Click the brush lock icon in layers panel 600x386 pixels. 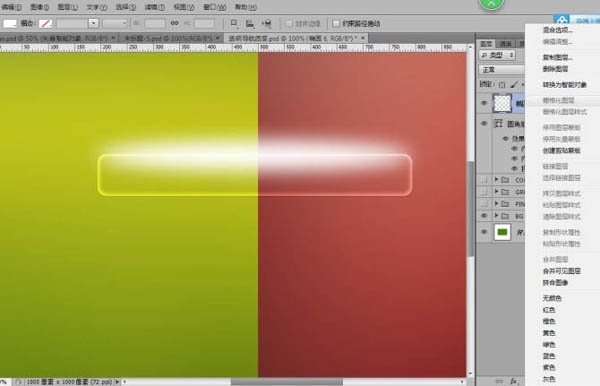pyautogui.click(x=514, y=84)
